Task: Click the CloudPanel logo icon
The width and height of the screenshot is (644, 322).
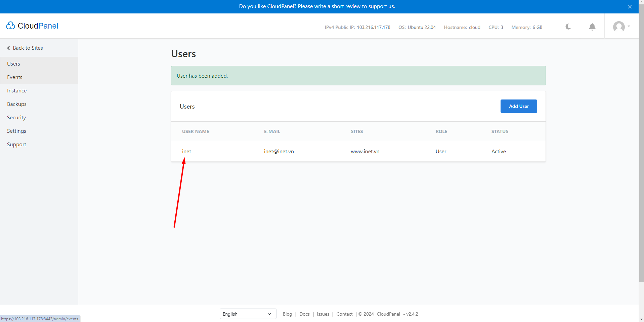Action: (x=10, y=26)
